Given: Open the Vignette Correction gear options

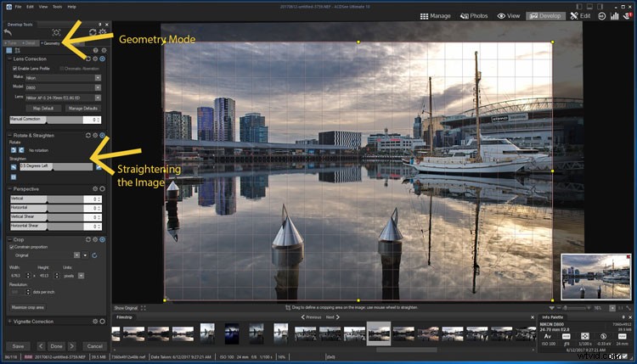Looking at the screenshot, I should tap(95, 321).
